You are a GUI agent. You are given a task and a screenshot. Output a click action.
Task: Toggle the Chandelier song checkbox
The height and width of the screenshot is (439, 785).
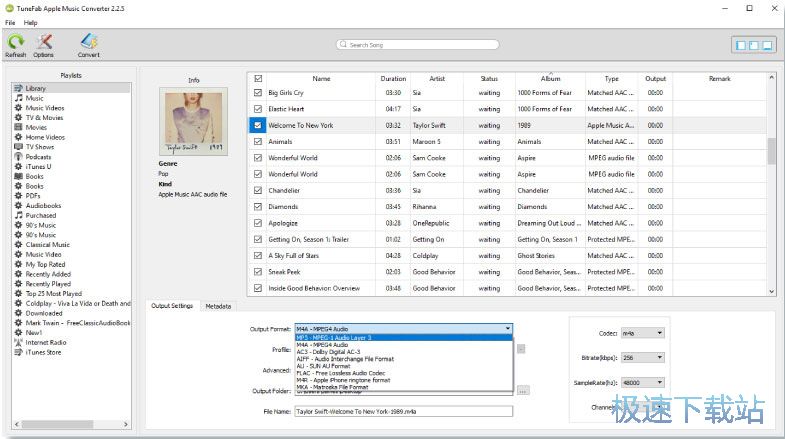click(258, 190)
